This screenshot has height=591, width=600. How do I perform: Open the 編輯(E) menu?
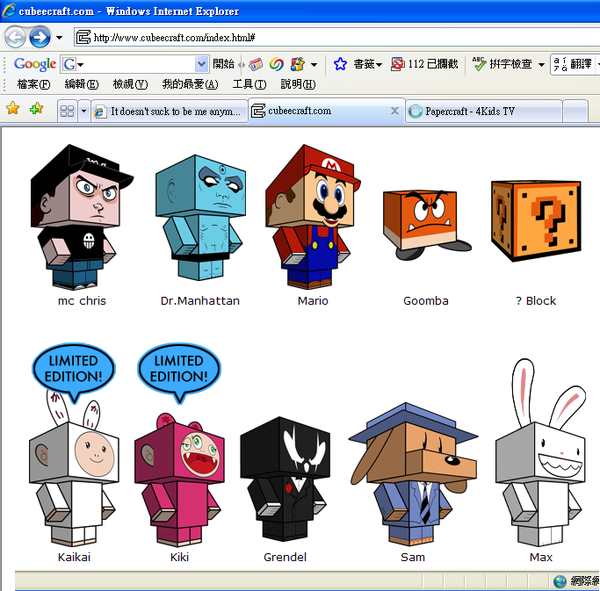coord(82,84)
